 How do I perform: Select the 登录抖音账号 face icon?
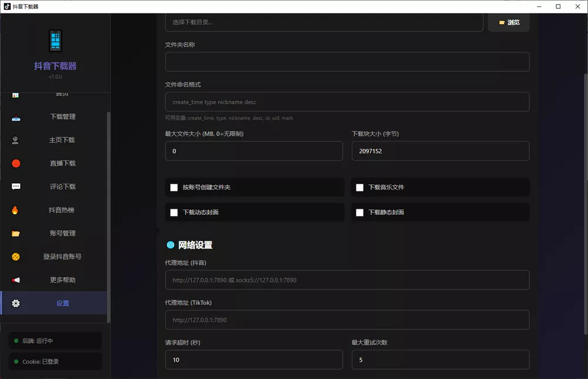15,257
